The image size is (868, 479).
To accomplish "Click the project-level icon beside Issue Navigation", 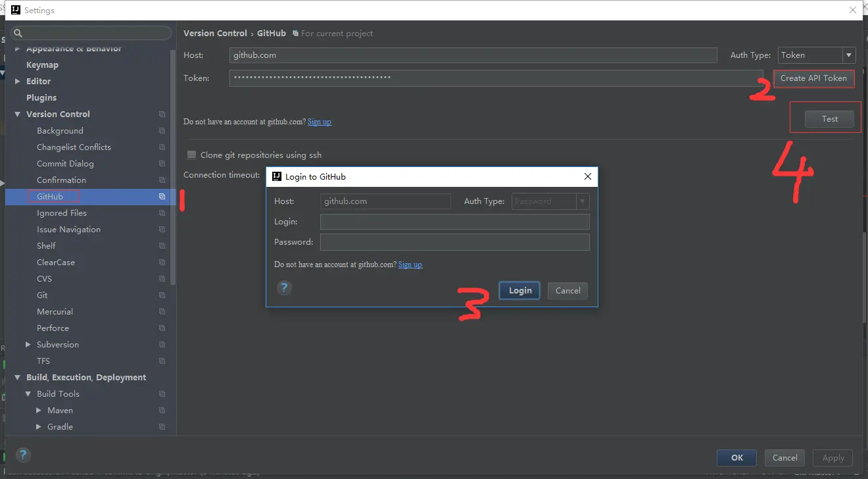I will click(x=162, y=230).
